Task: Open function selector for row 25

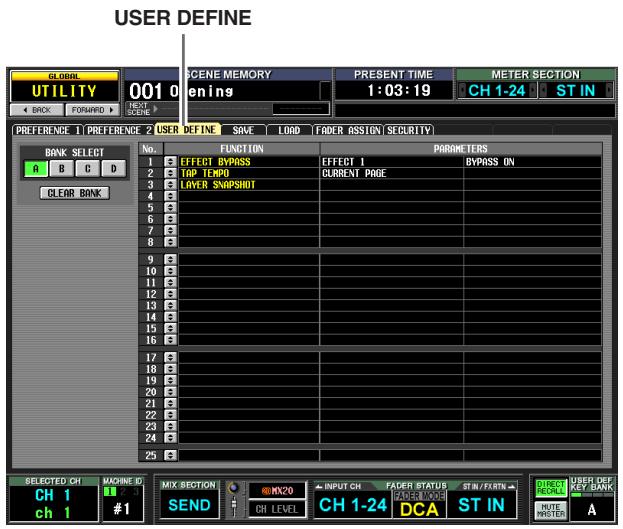Action: pyautogui.click(x=170, y=455)
